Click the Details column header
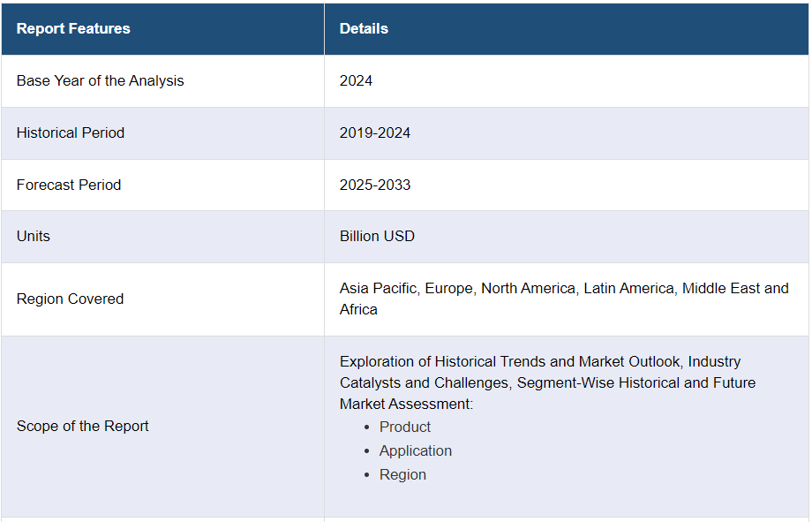 tap(364, 28)
